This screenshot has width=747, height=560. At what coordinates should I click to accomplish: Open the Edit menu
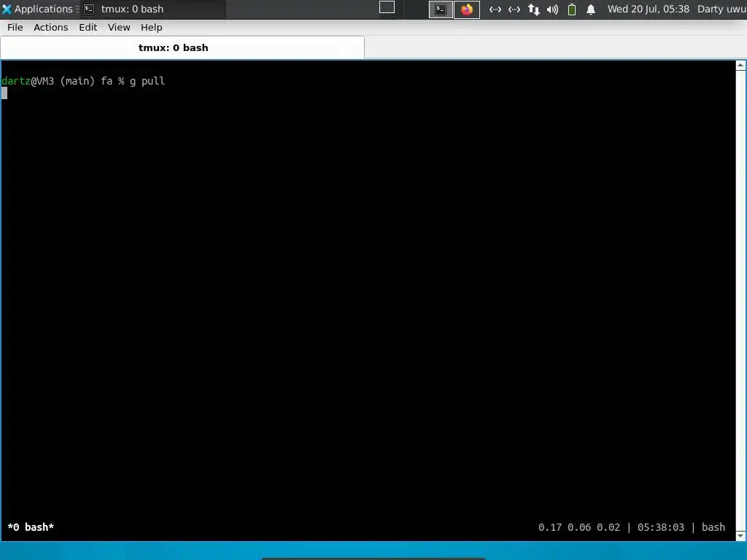point(88,28)
